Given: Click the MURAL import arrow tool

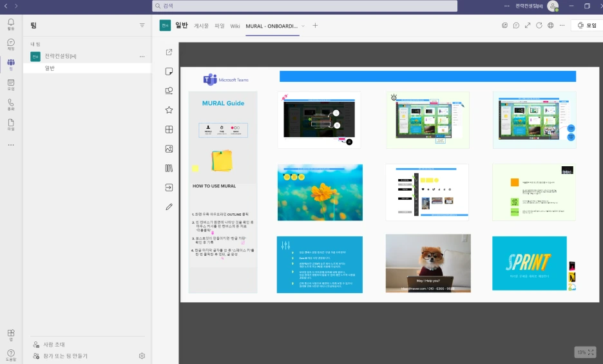Looking at the screenshot, I should pos(169,187).
